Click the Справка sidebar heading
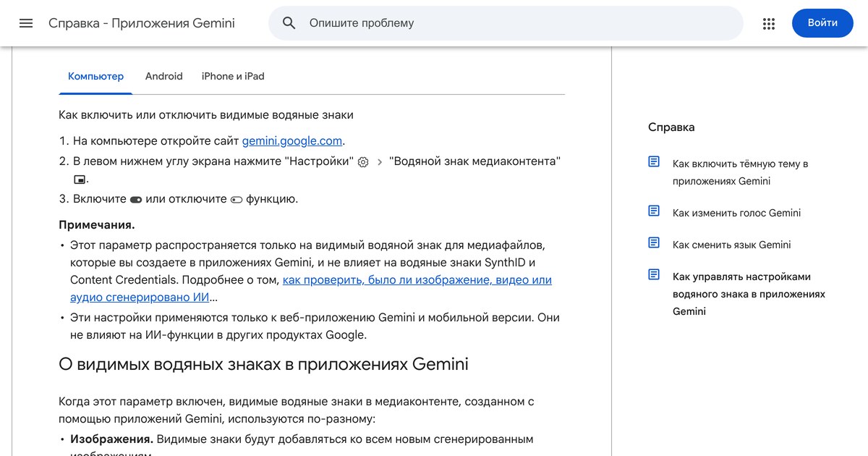Image resolution: width=868 pixels, height=456 pixels. (x=671, y=127)
